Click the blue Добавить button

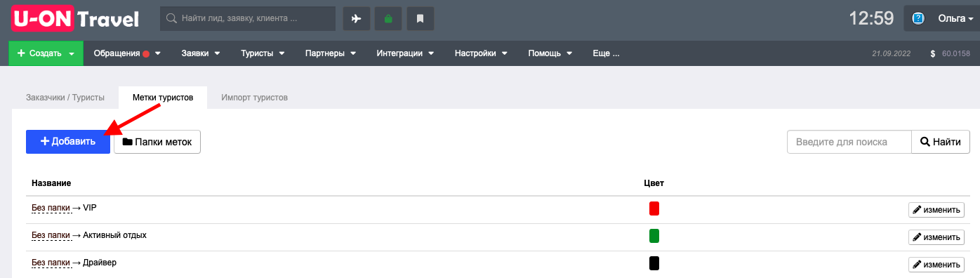click(x=68, y=141)
